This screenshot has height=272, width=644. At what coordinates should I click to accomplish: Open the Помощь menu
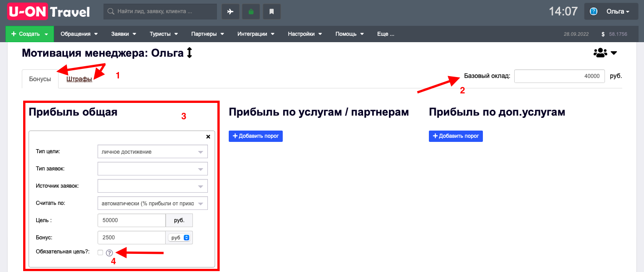click(x=349, y=34)
